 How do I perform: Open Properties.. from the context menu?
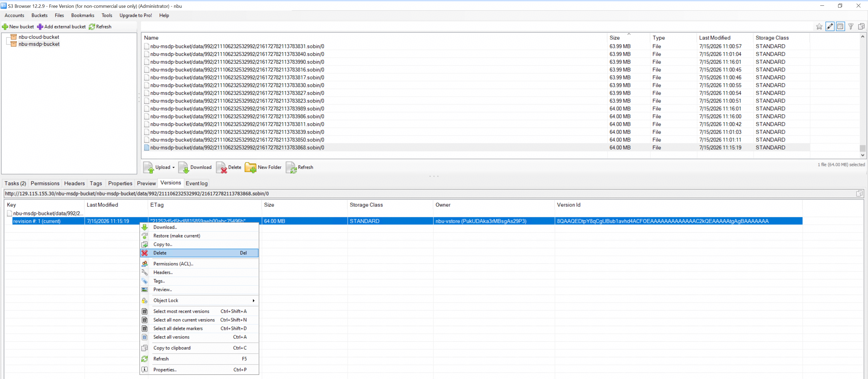[199, 370]
